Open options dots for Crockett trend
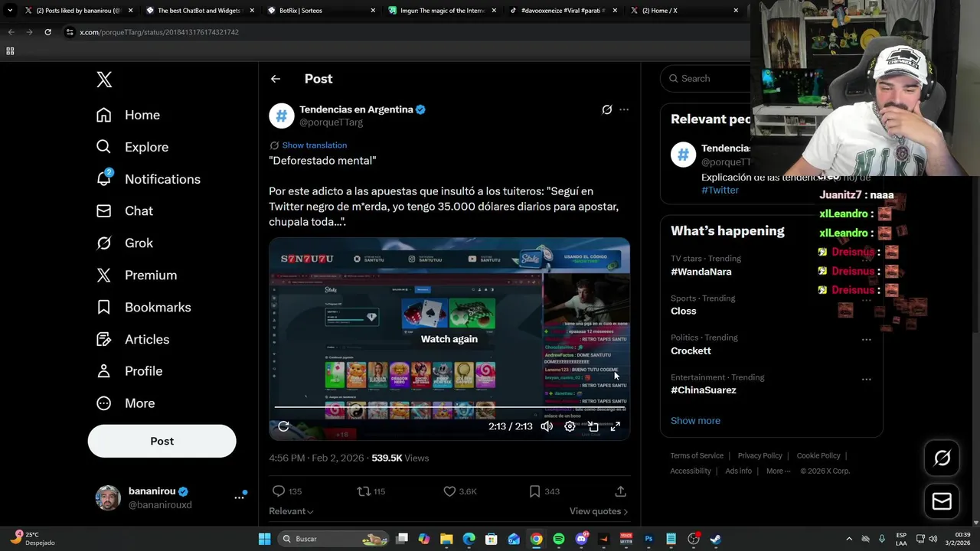This screenshot has height=551, width=980. tap(866, 340)
